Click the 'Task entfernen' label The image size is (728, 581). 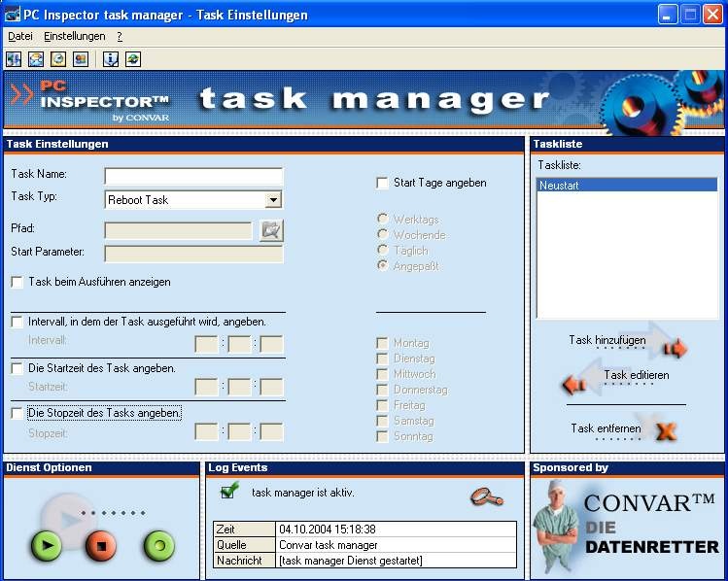click(x=606, y=428)
